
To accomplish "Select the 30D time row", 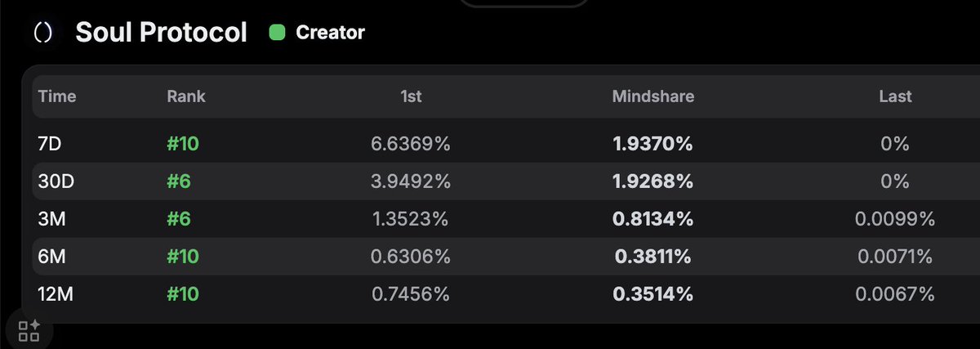I will click(x=56, y=181).
